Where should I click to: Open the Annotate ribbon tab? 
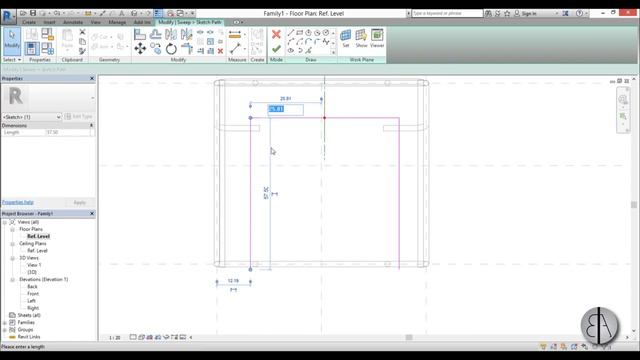(x=73, y=22)
